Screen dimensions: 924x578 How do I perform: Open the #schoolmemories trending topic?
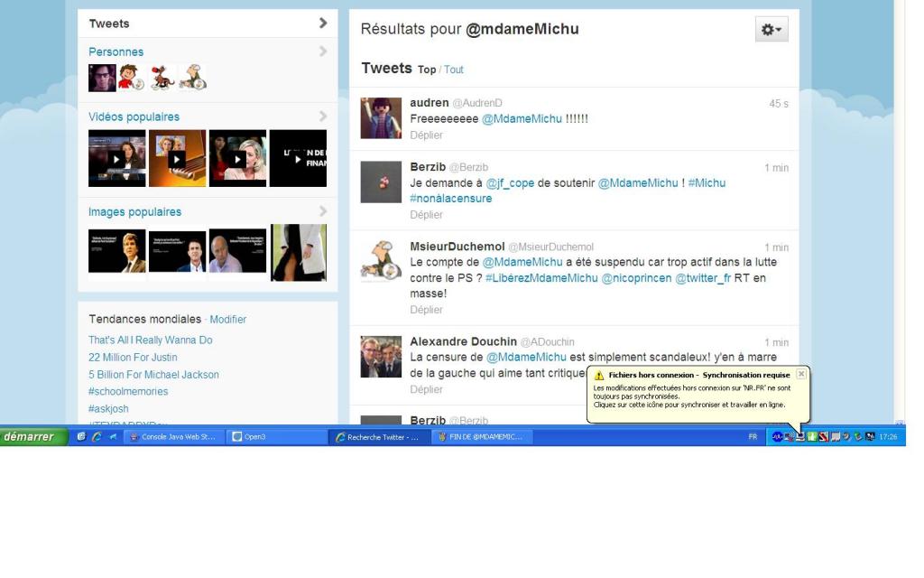coord(128,391)
